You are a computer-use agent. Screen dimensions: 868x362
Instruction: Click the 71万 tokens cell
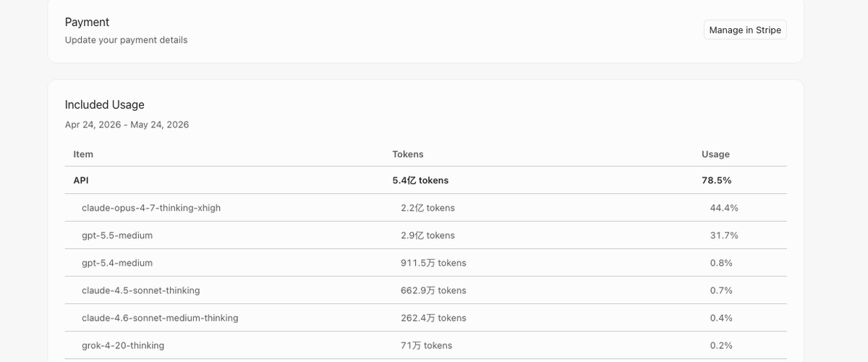pos(427,345)
